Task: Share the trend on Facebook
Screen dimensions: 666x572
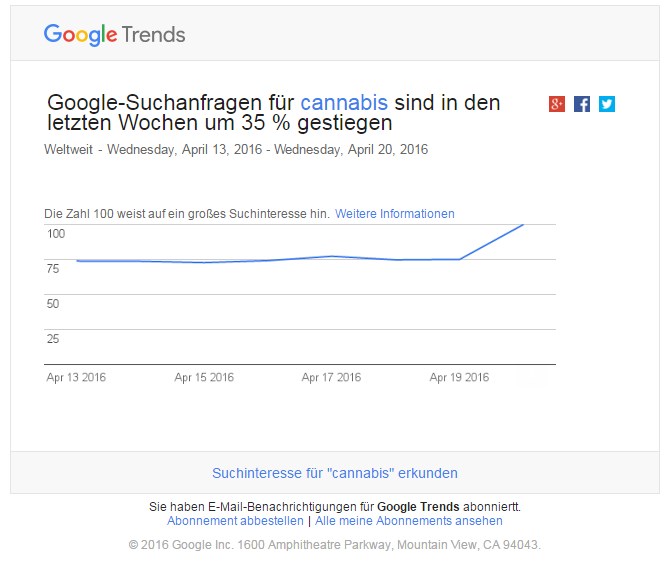Action: 582,104
